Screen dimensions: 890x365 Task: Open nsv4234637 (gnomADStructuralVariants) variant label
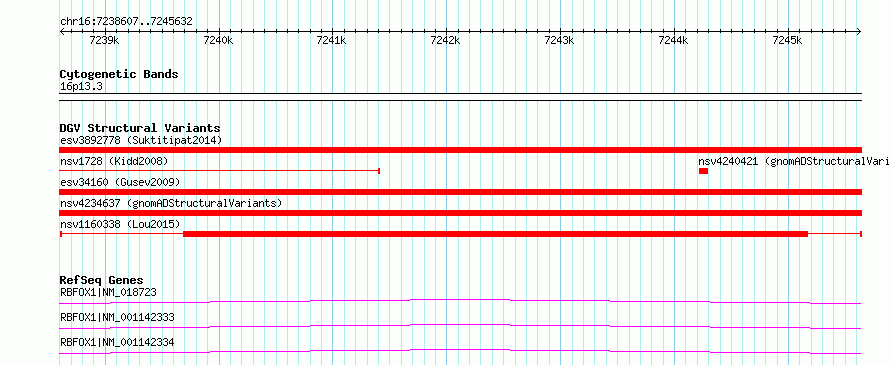point(171,203)
